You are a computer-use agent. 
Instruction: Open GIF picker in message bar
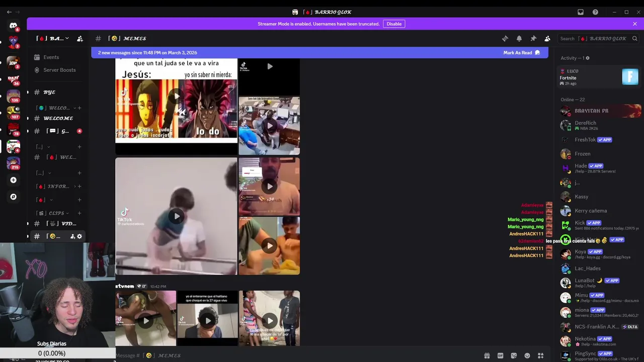[500, 355]
